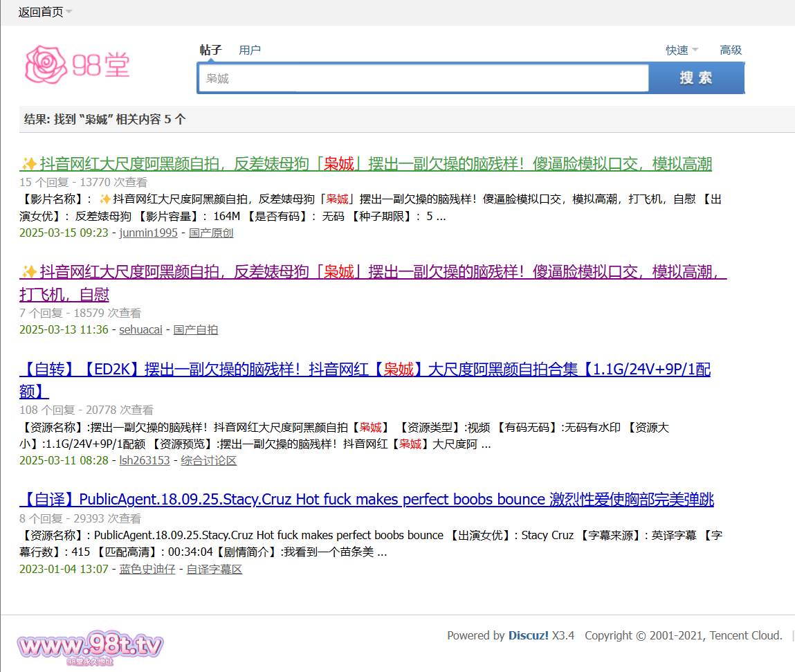795x672 pixels.
Task: Open sehuacai's user profile link
Action: coord(140,330)
